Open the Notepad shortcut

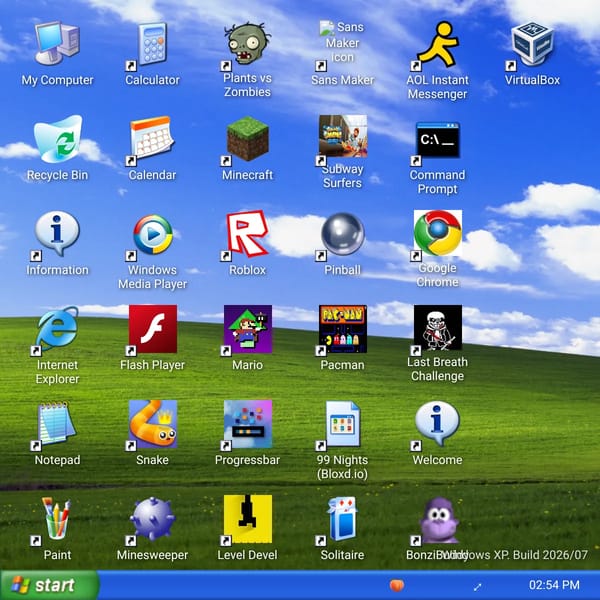pyautogui.click(x=57, y=424)
